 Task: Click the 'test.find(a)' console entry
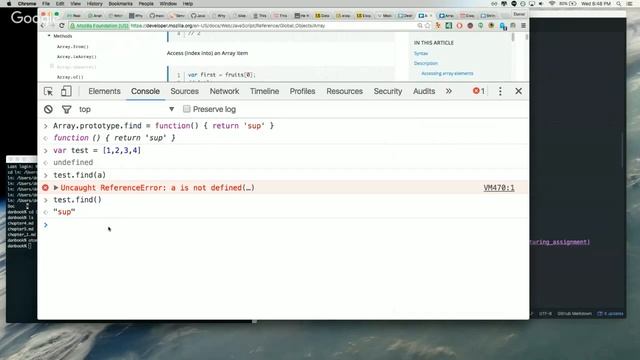click(x=80, y=175)
